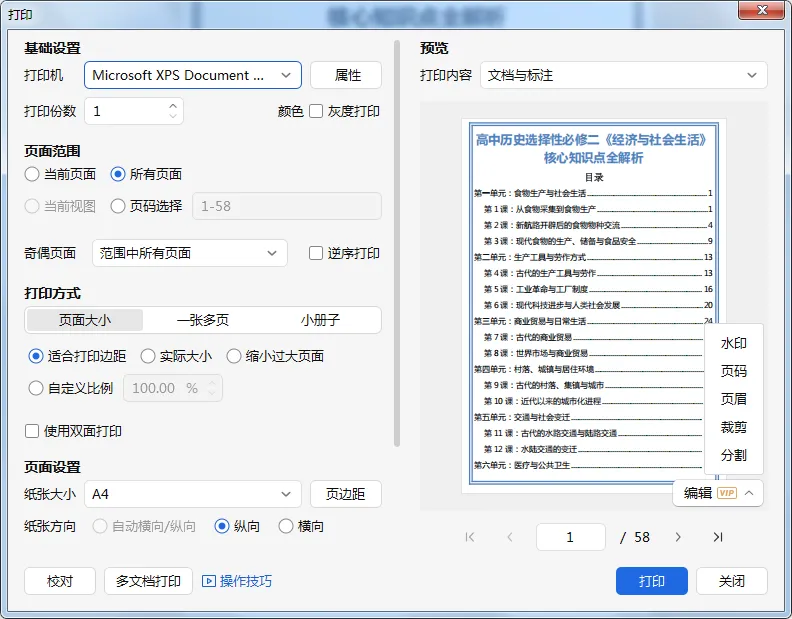792x619 pixels.
Task: Choose 裁剪 from edit menu
Action: click(733, 427)
